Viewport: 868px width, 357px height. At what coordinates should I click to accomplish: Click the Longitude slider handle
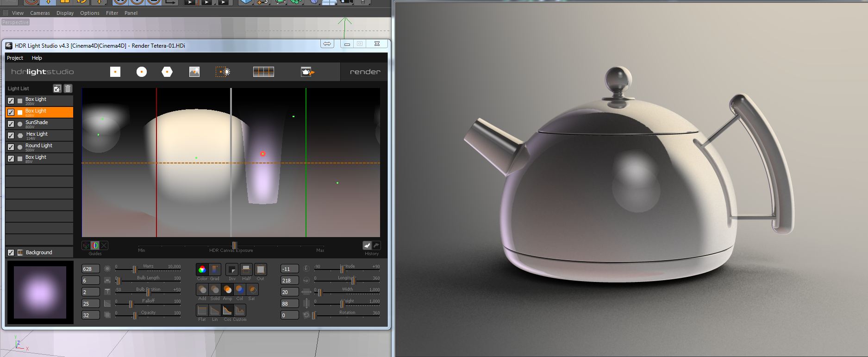pos(353,281)
